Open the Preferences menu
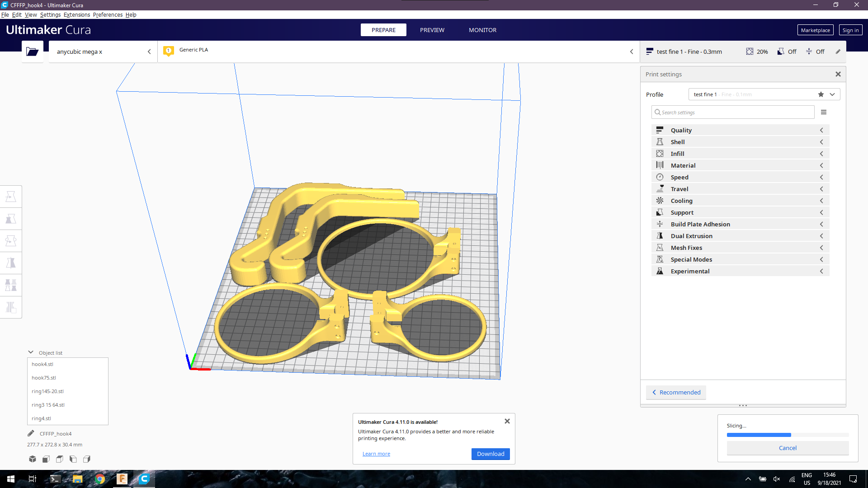 tap(108, 14)
